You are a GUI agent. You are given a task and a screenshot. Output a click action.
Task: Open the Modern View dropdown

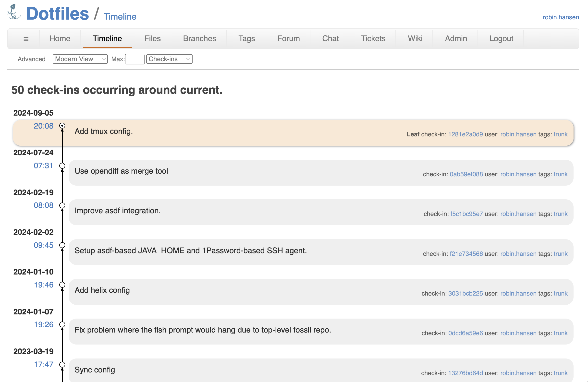pyautogui.click(x=80, y=59)
